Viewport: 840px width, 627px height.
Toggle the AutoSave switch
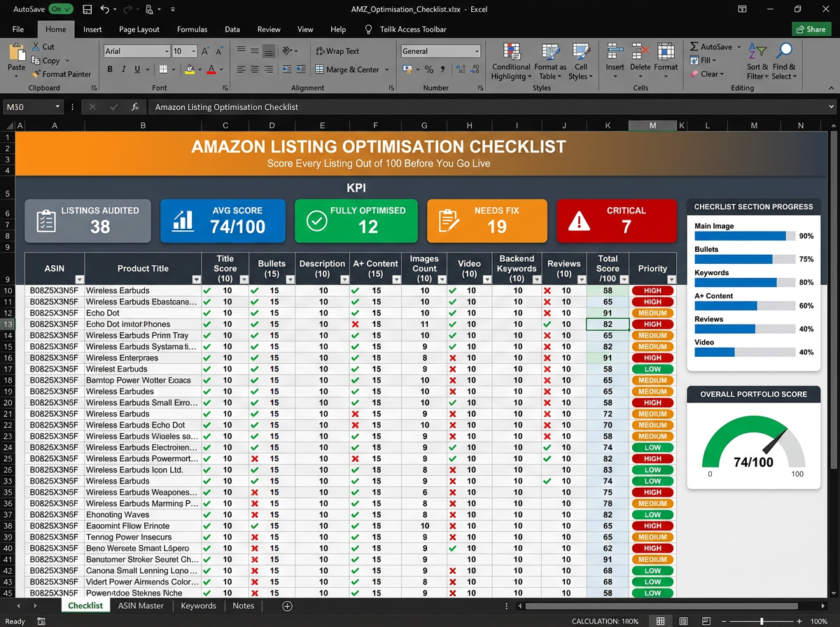point(61,10)
